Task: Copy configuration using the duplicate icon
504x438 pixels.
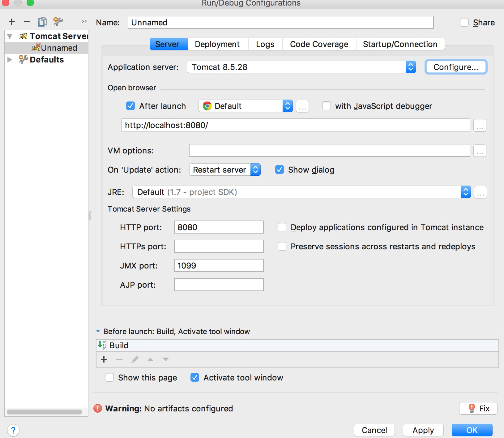Action: tap(42, 22)
